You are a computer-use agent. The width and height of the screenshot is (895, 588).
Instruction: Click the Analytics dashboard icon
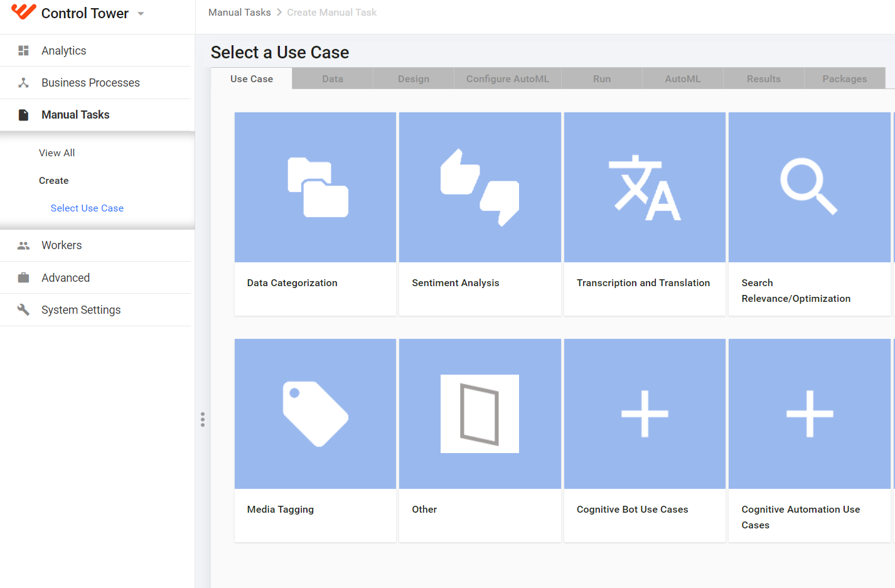[x=23, y=51]
